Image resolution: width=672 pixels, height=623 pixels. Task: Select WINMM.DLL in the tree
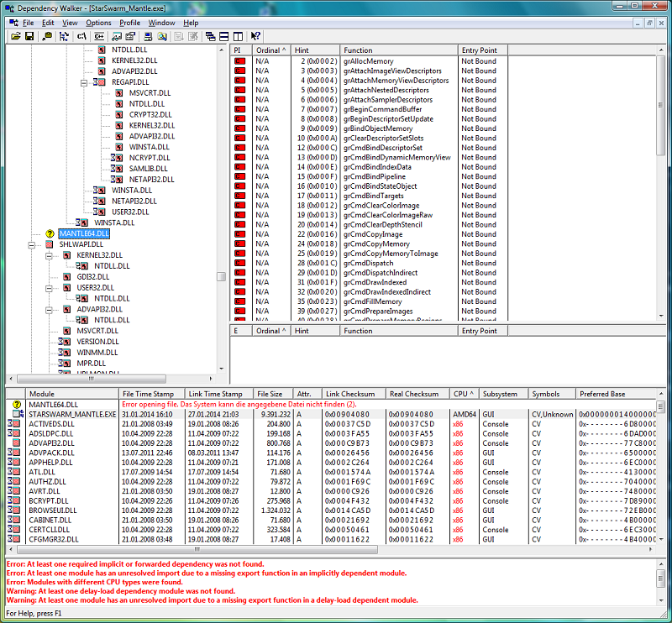click(x=97, y=353)
